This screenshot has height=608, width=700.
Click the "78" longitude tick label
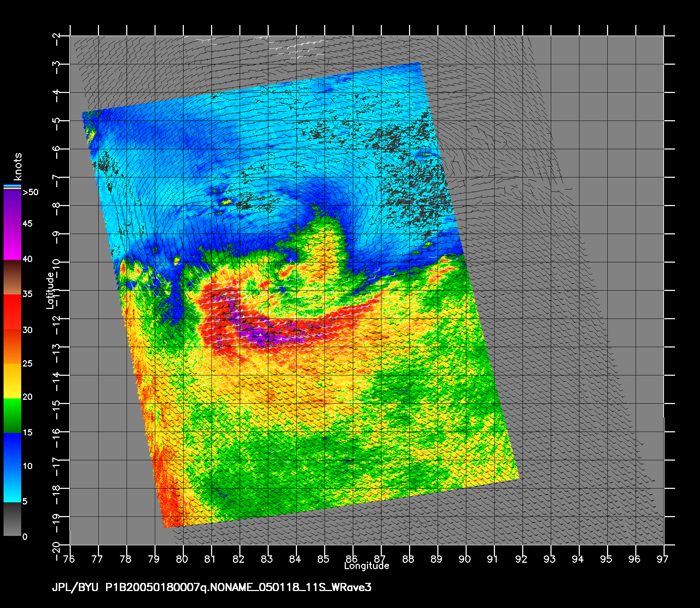tap(126, 559)
